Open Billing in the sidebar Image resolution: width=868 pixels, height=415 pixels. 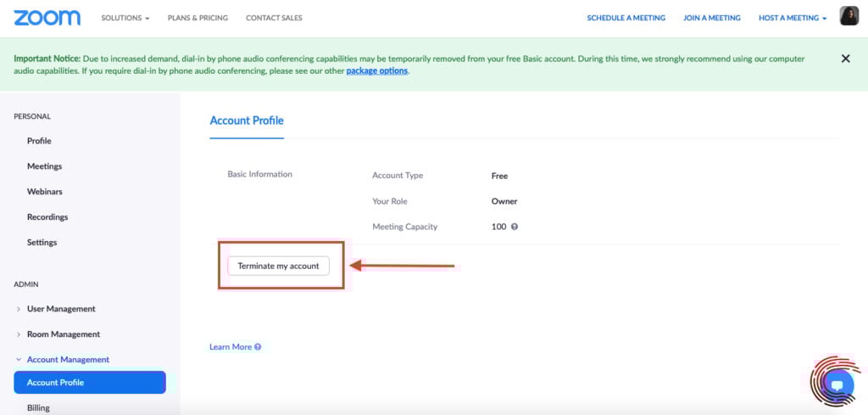[x=38, y=408]
